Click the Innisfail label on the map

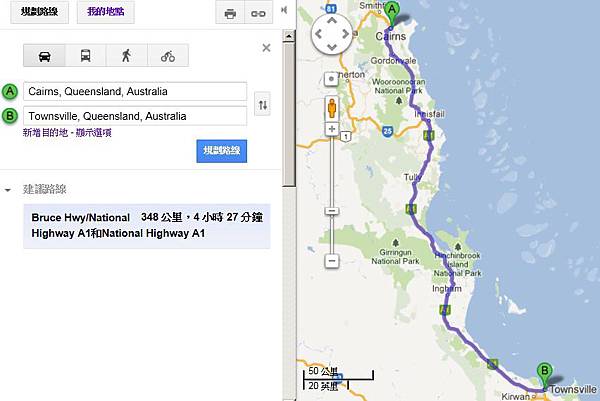coord(429,114)
